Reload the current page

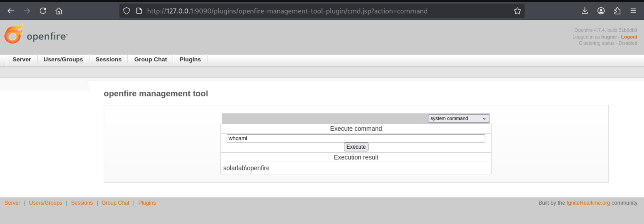click(43, 11)
